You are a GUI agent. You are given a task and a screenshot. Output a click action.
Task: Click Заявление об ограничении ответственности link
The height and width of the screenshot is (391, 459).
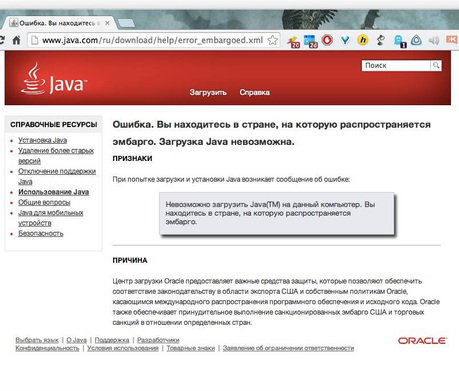click(x=288, y=348)
